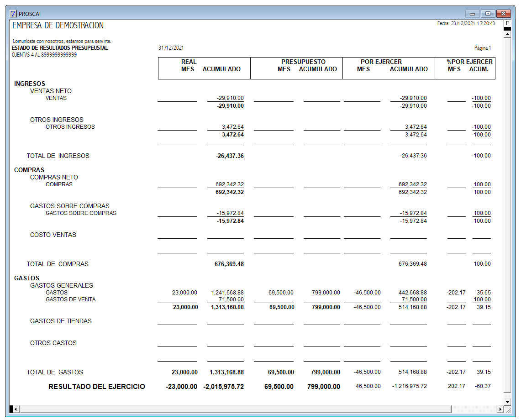Maximize the PROSCAI report window

pos(488,14)
